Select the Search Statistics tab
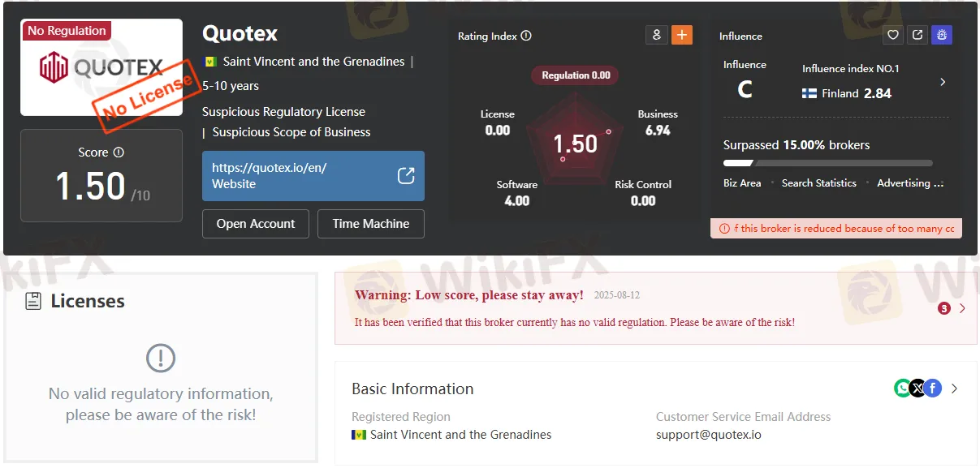The image size is (980, 468). point(819,183)
